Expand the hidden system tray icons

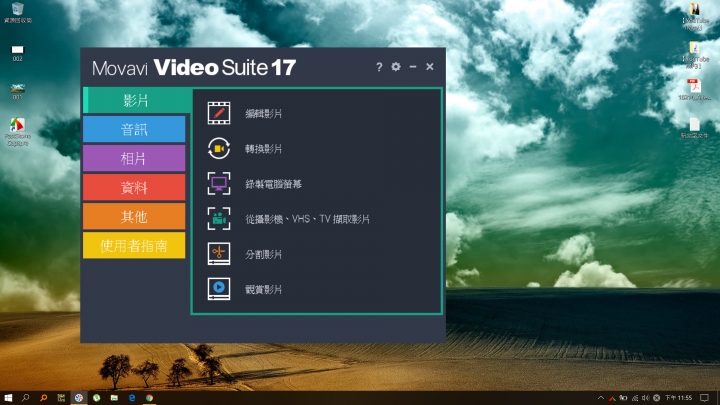[x=601, y=398]
